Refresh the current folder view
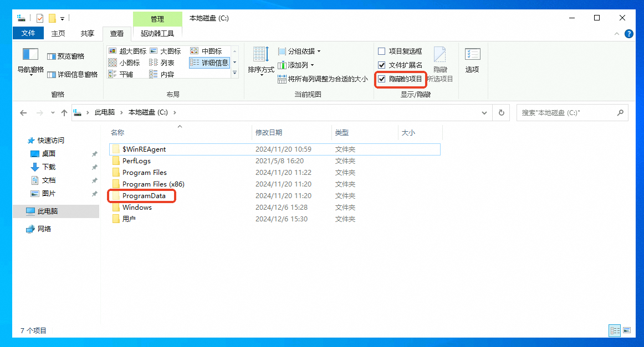 tap(501, 112)
